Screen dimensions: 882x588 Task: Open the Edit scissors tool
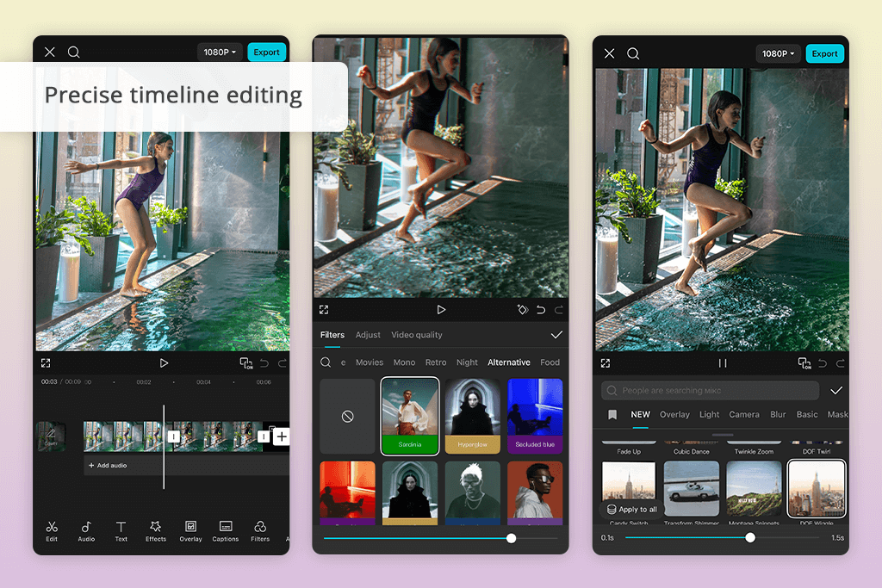click(52, 530)
